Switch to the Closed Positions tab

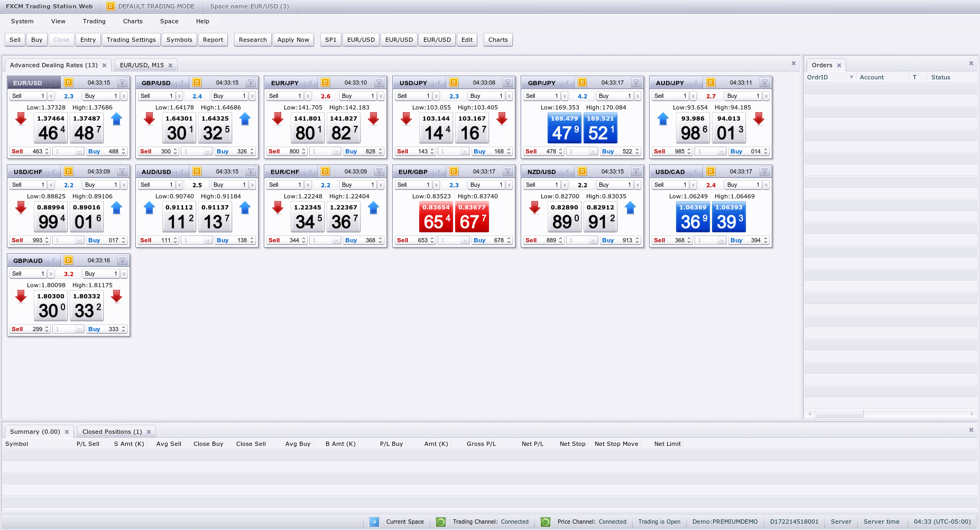tap(112, 432)
